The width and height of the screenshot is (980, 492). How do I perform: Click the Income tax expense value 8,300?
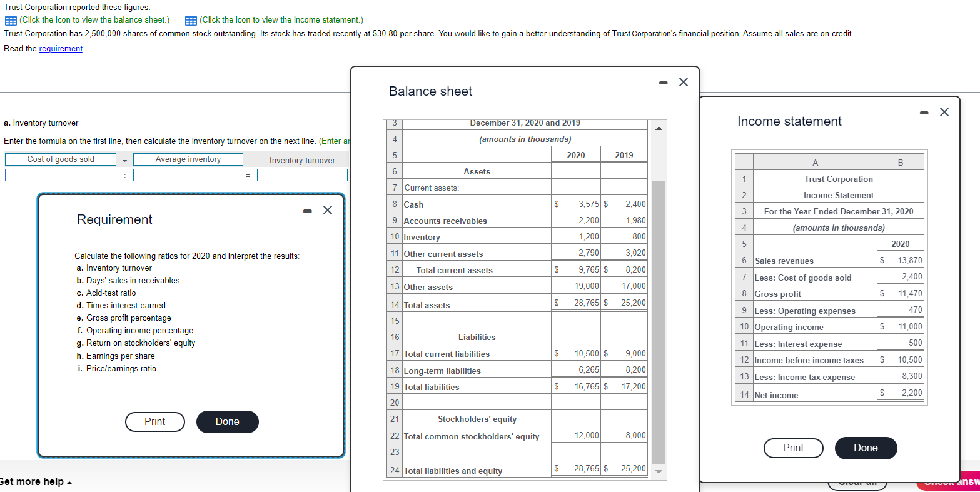[912, 376]
